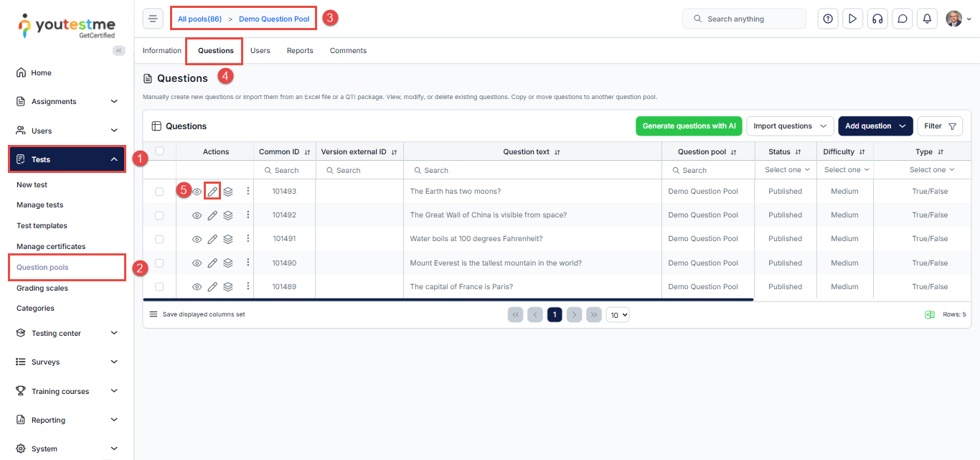Open the Status filter Select one dropdown

pyautogui.click(x=786, y=170)
